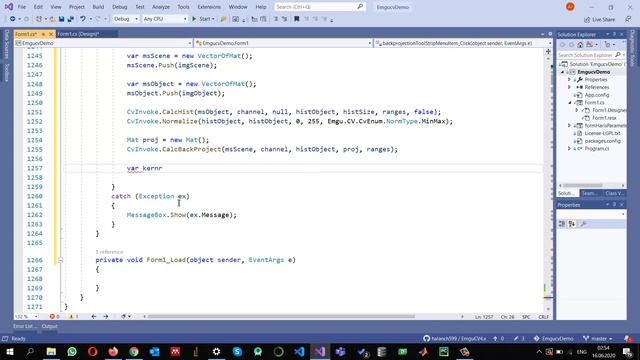Open the Extensions menu
This screenshot has width=640, height=360.
209,7
